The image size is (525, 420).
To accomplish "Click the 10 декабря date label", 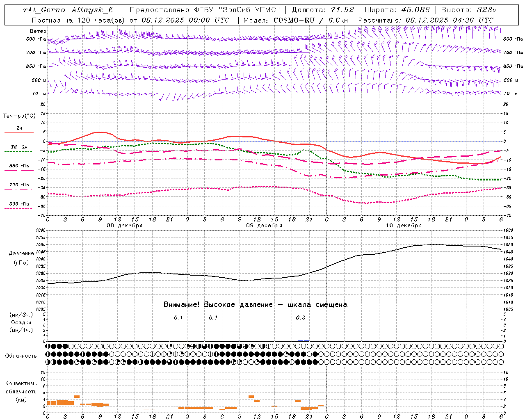I will point(404,226).
